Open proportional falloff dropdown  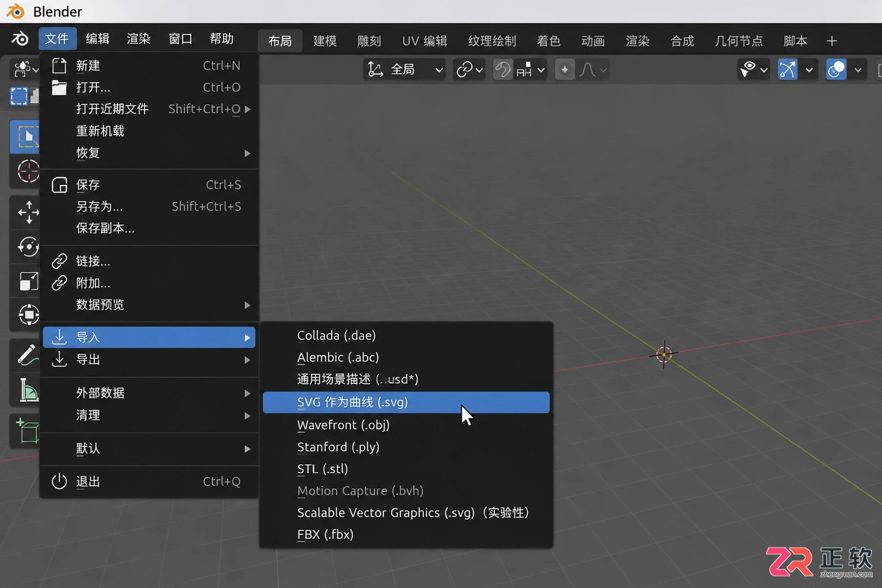coord(594,70)
